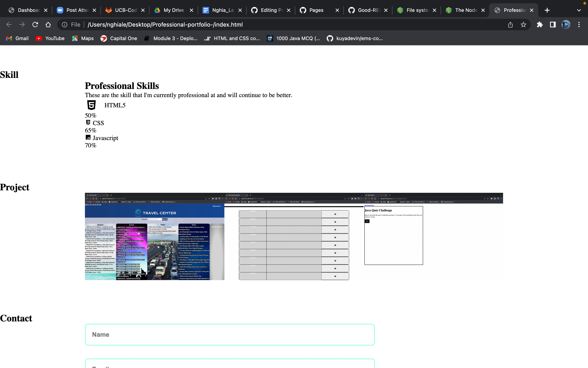This screenshot has width=588, height=368.
Task: Click the browser Back arrow
Action: point(9,25)
